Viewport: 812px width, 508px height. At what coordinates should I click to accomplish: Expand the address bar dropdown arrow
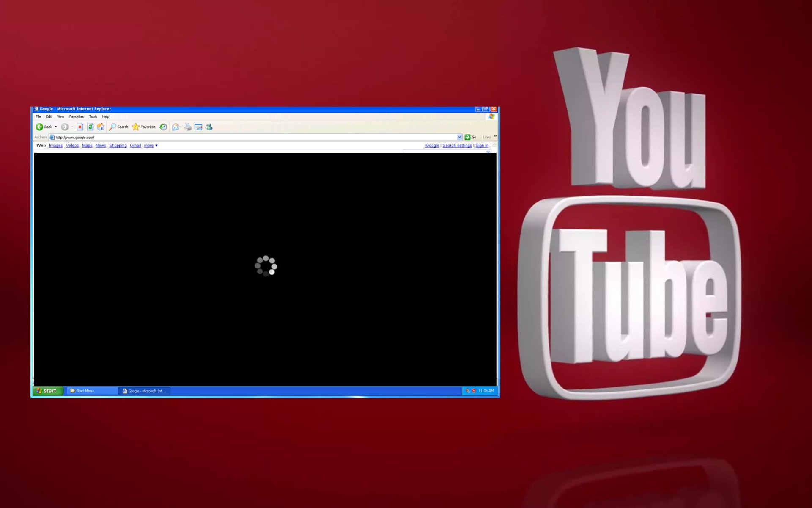tap(459, 137)
